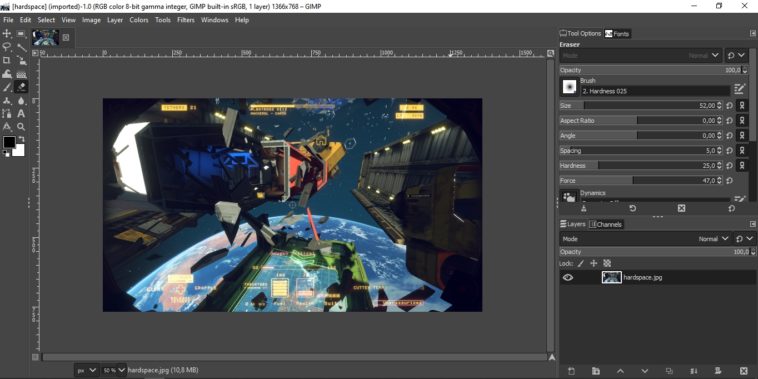
Task: Select the Text tool
Action: click(21, 114)
